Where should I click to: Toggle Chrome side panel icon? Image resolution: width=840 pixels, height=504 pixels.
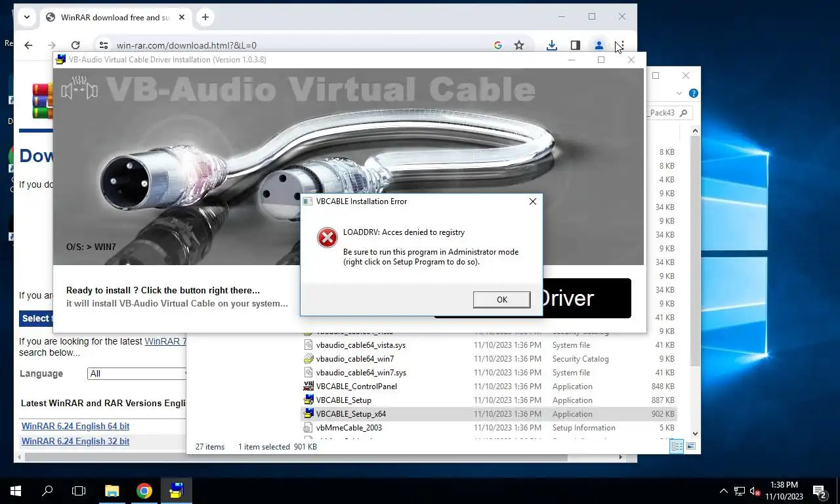(575, 45)
